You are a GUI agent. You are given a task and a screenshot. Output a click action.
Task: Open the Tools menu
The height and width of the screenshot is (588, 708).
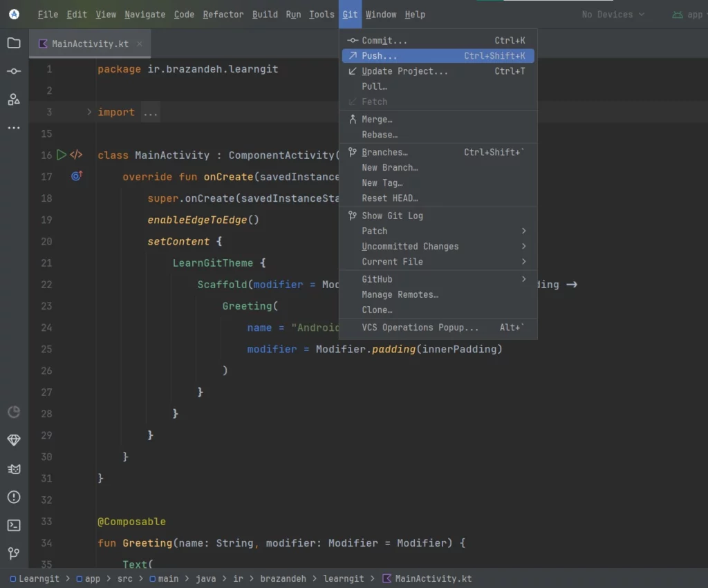tap(322, 15)
